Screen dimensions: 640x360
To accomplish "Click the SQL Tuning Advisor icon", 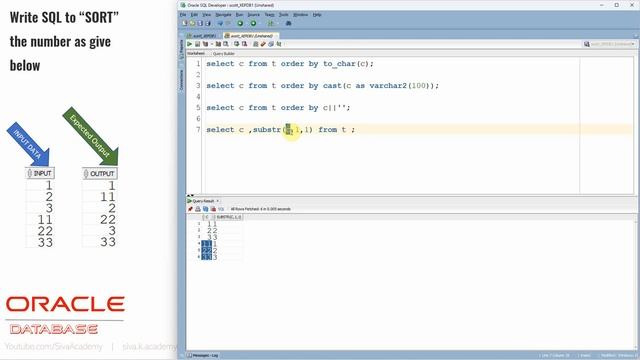I will pyautogui.click(x=226, y=44).
